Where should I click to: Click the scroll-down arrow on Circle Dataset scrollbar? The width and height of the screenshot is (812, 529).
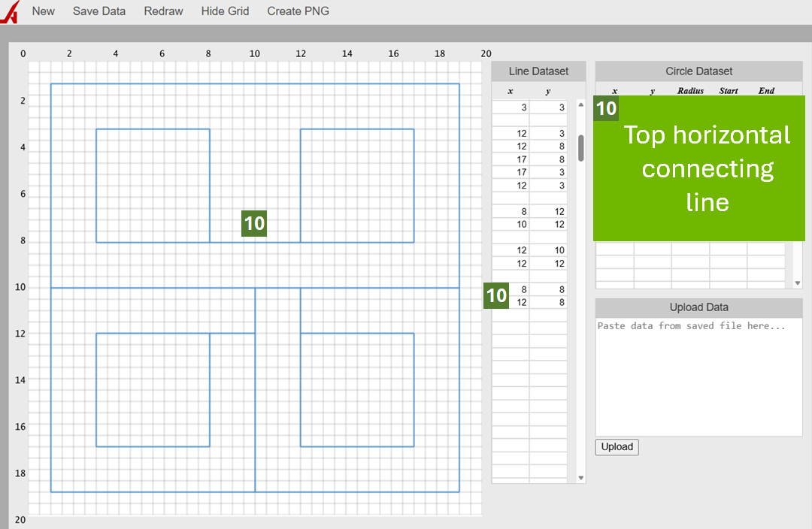pos(797,283)
